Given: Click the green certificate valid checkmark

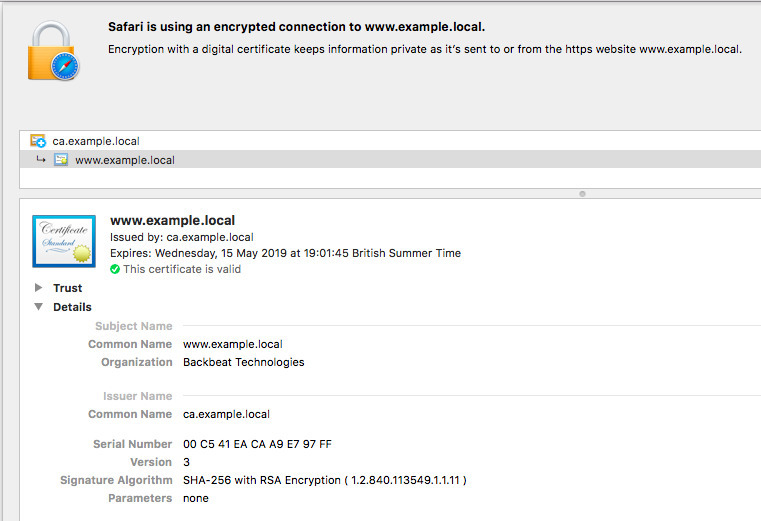Looking at the screenshot, I should click(x=115, y=269).
